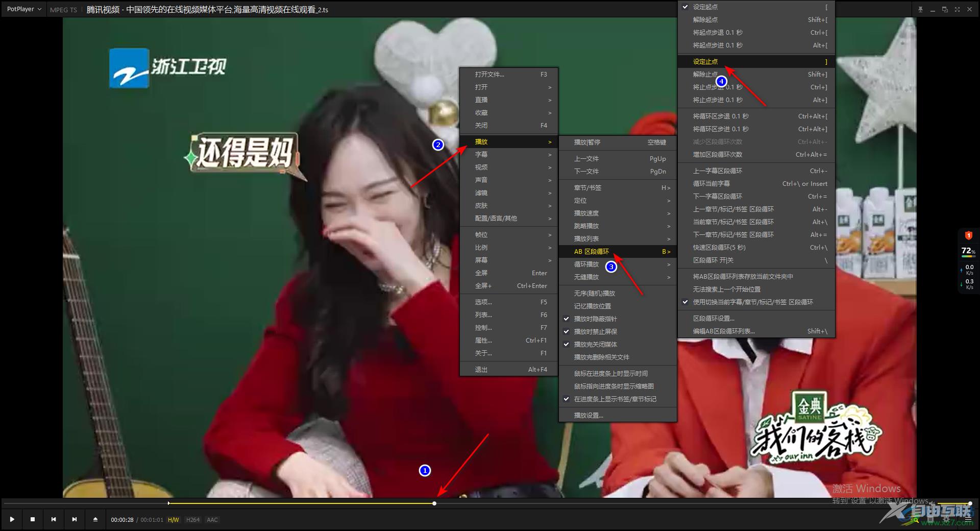This screenshot has height=531, width=980.
Task: Toggle 设定起点 checked item
Action: click(x=756, y=7)
